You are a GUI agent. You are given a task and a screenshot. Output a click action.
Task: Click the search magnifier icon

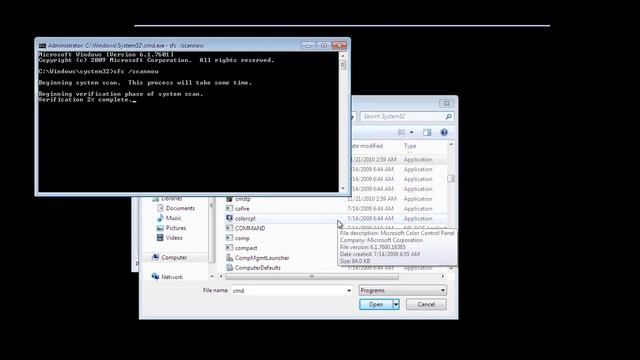click(448, 117)
